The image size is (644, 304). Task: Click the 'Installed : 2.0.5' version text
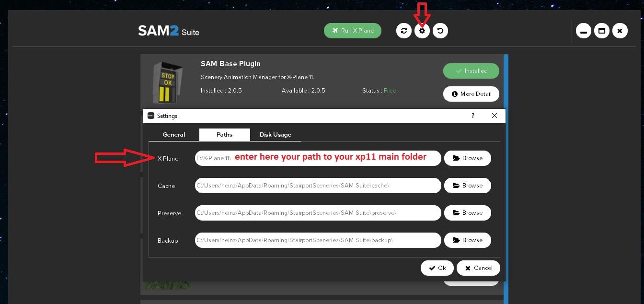click(x=221, y=91)
